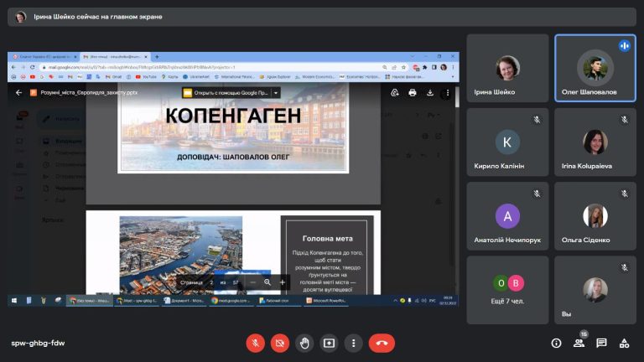644x362 pixels.
Task: Open the viewer's three-dot more actions menu
Action: click(x=448, y=93)
